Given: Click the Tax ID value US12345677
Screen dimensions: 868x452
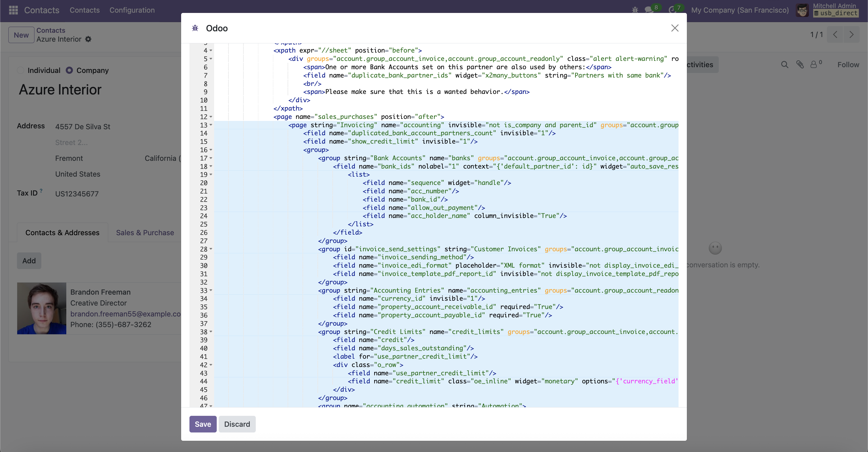Looking at the screenshot, I should pos(77,194).
